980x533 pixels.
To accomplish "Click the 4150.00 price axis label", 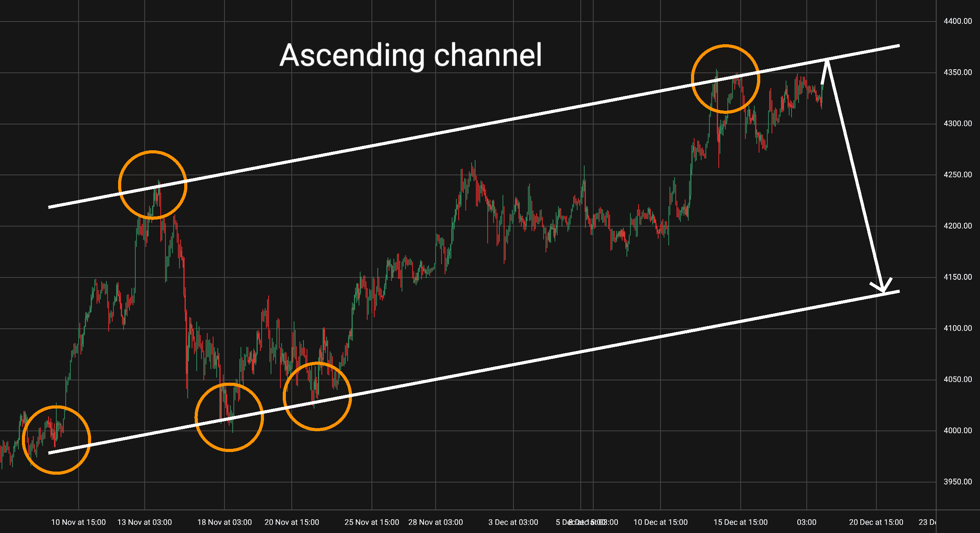I will [957, 277].
